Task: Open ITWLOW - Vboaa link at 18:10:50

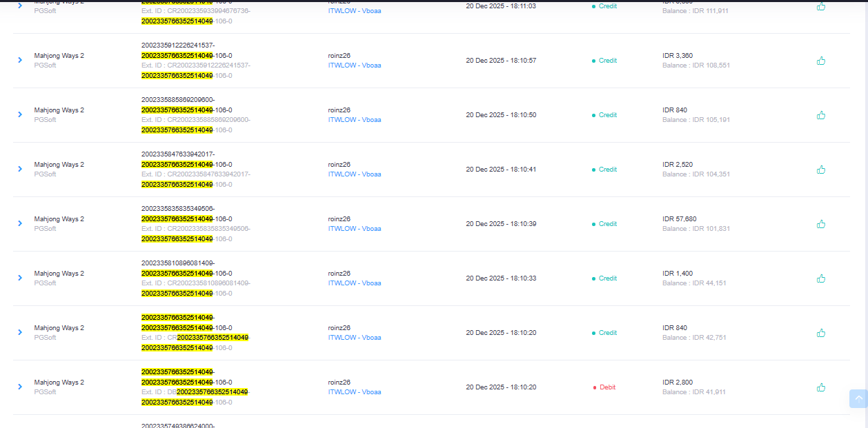Action: click(x=355, y=120)
